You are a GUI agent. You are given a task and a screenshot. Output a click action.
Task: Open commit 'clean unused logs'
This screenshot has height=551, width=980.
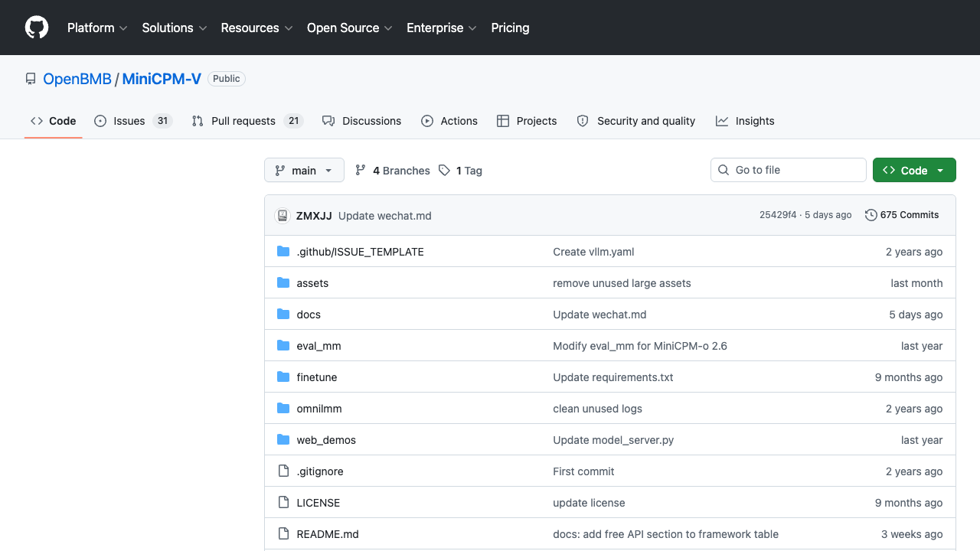tap(597, 409)
